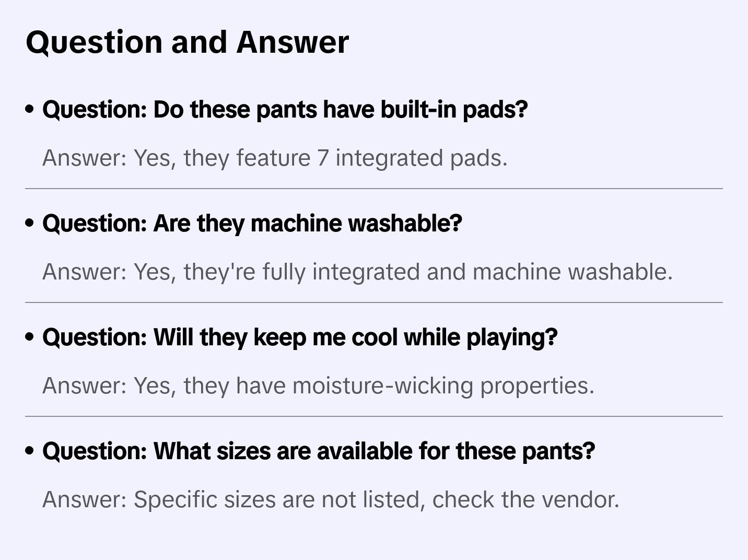Click the answer about 7 integrated pads
The image size is (748, 560).
[x=275, y=158]
